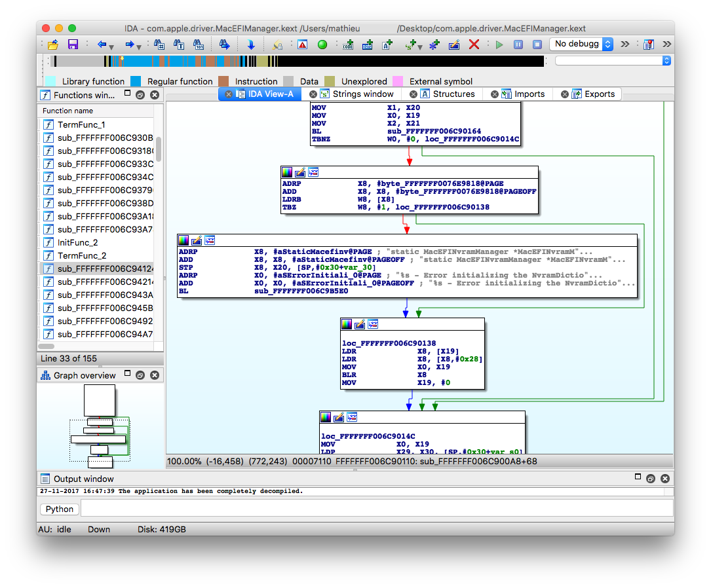Click the red X delete icon in toolbar
The height and width of the screenshot is (588, 711).
[x=474, y=45]
